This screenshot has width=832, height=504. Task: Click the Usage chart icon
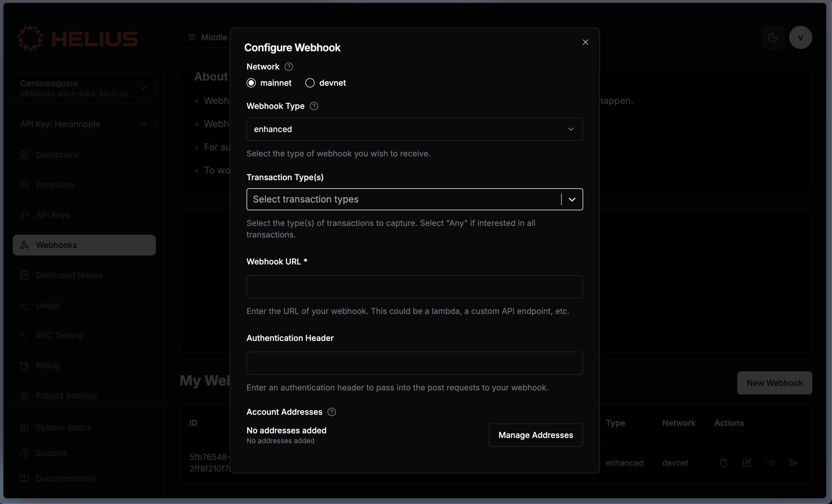click(x=24, y=305)
